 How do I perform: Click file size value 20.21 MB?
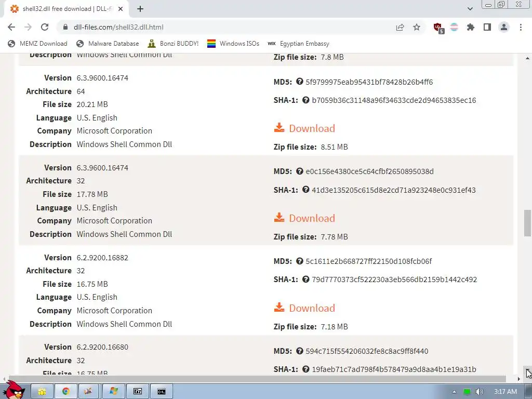pyautogui.click(x=92, y=104)
